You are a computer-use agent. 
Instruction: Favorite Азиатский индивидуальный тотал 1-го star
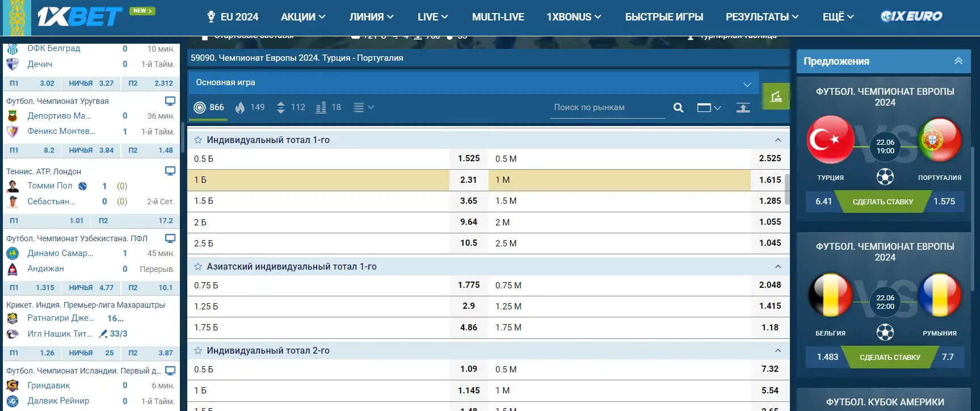[198, 266]
